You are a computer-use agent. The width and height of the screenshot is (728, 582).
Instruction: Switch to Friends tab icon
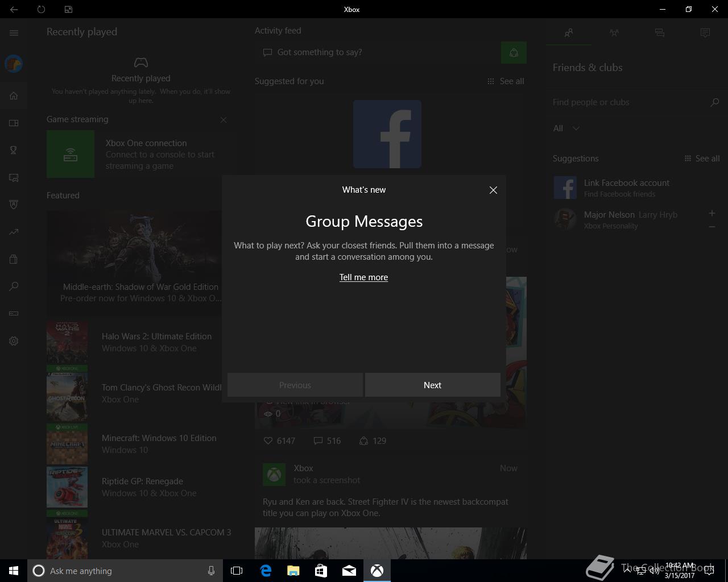569,33
